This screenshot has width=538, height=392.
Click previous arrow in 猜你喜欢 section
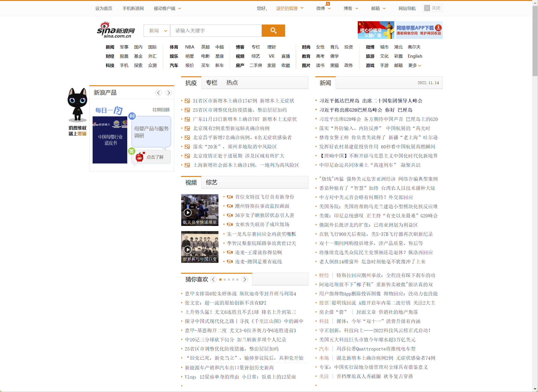pyautogui.click(x=213, y=280)
